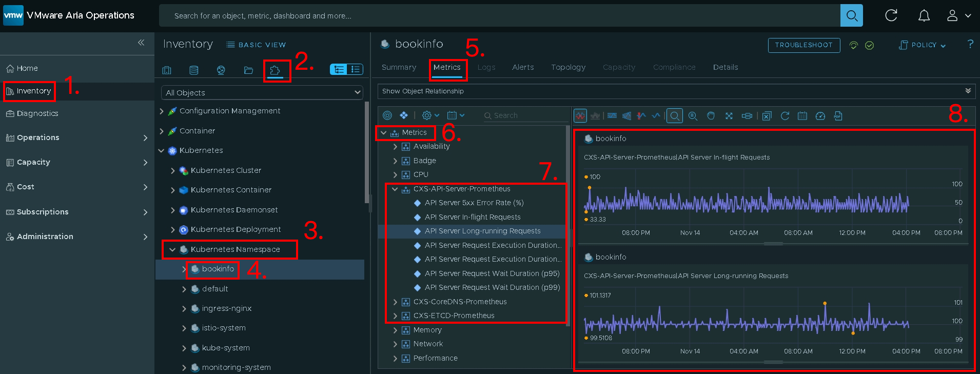Switch to the Alerts tab
The height and width of the screenshot is (374, 980).
523,67
